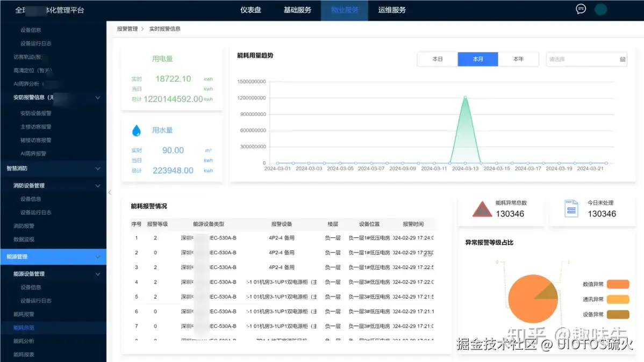This screenshot has width=644, height=362.
Task: Select 本月 time range
Action: [x=478, y=59]
